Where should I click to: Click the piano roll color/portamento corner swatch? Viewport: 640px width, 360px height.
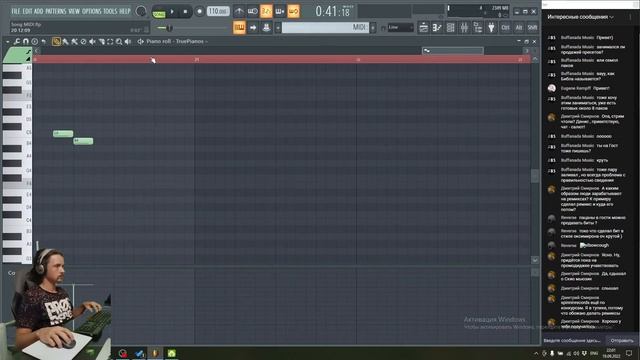[x=17, y=55]
